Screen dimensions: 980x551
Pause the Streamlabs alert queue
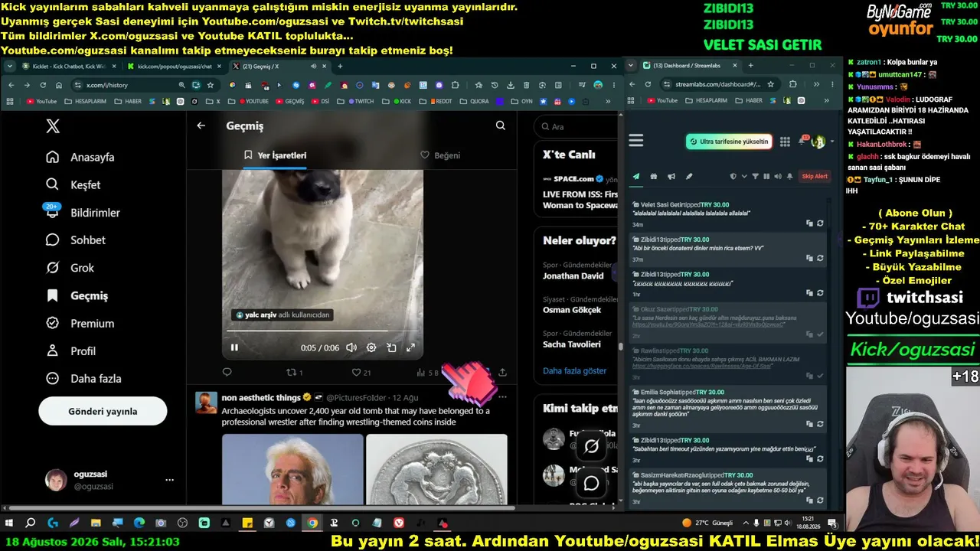766,176
